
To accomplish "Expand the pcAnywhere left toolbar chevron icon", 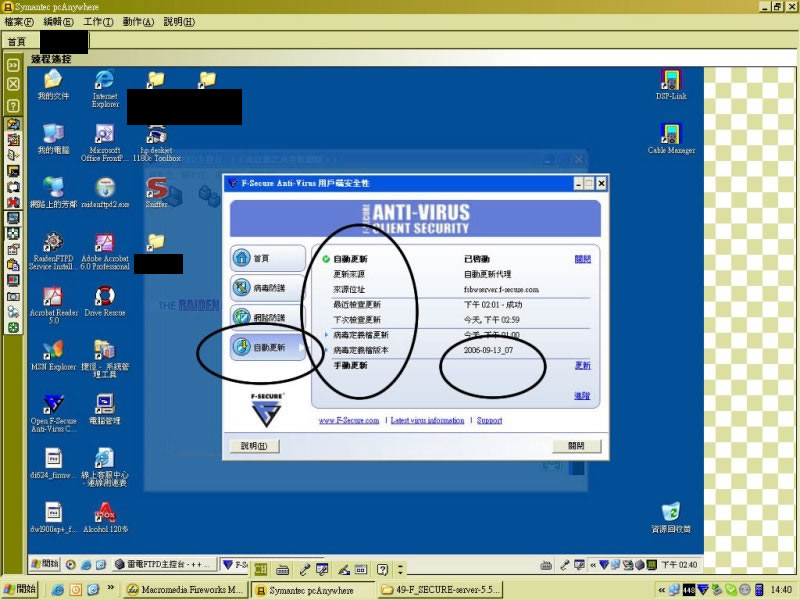I will [x=13, y=65].
